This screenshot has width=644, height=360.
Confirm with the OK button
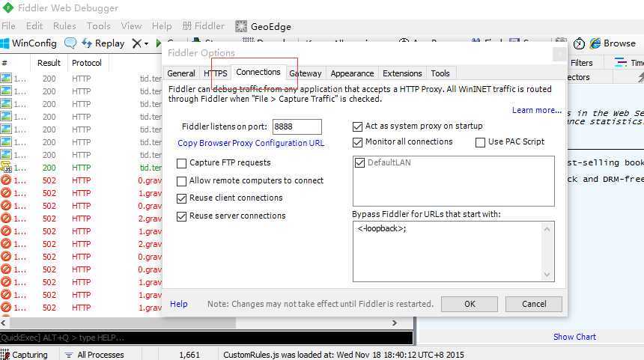coord(470,304)
